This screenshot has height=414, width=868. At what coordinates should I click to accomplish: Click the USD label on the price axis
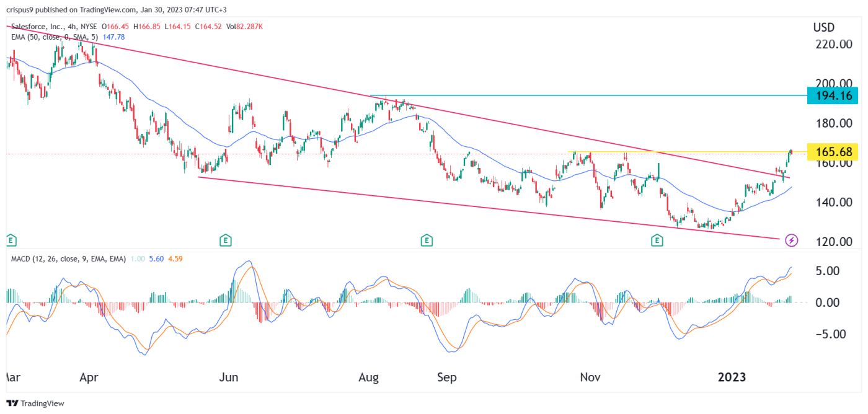[x=825, y=27]
